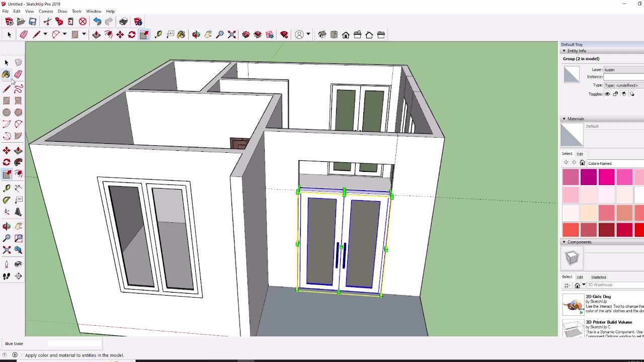Select the Protractor tool in left toolbar
This screenshot has width=644, height=362.
7,200
